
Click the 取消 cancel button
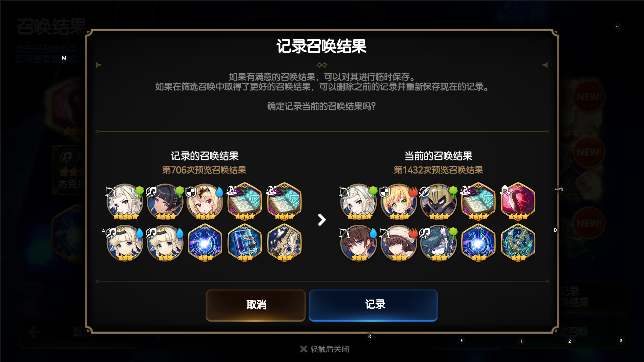point(256,305)
